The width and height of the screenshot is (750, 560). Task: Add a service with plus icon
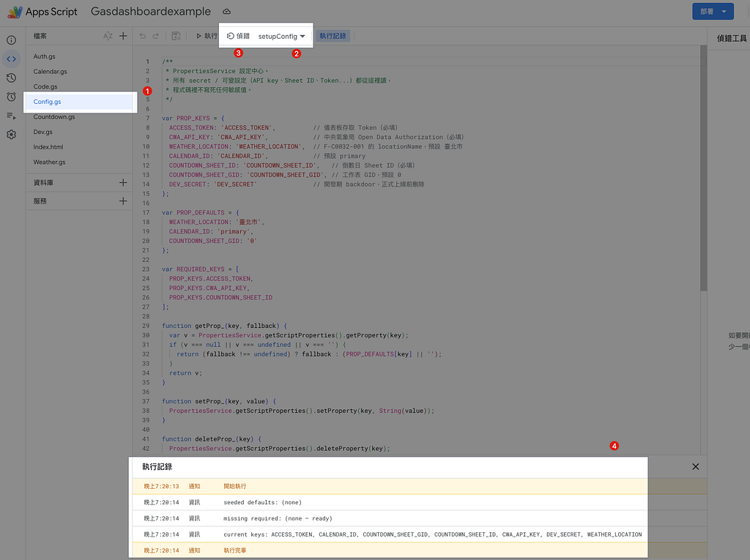[x=123, y=201]
